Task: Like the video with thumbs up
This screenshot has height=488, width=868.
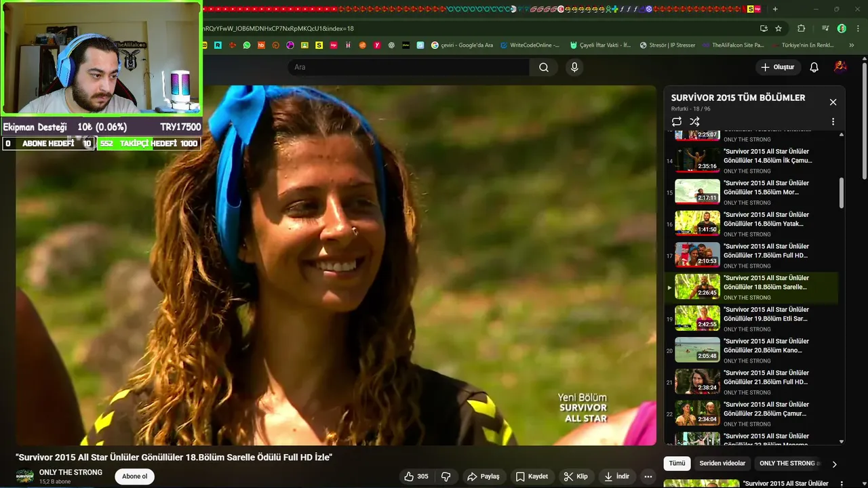Action: [x=416, y=476]
